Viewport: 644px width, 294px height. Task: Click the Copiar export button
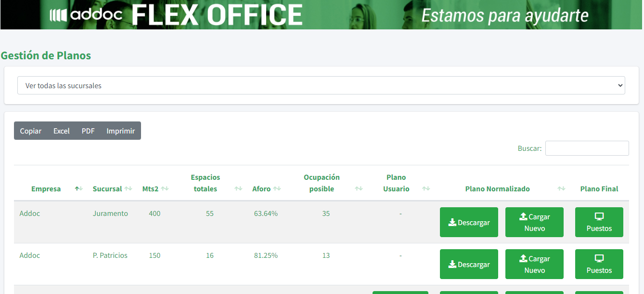31,131
